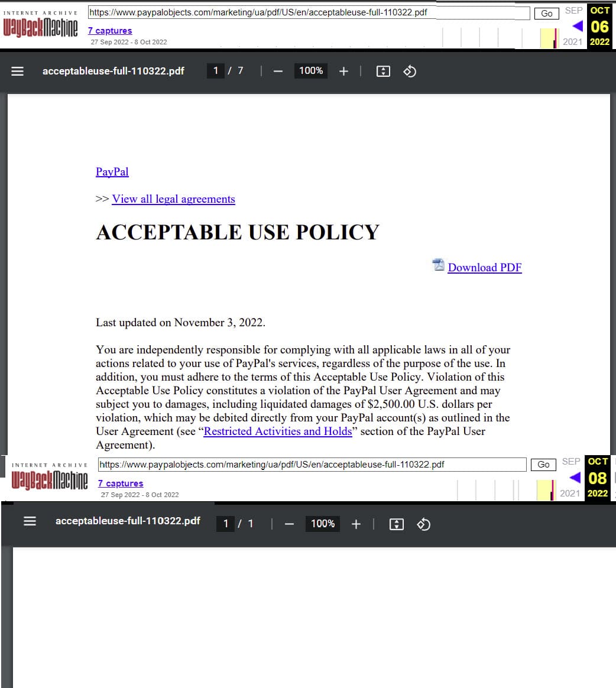This screenshot has width=616, height=688.
Task: Open Restricted Activities and Holds link
Action: pos(278,431)
